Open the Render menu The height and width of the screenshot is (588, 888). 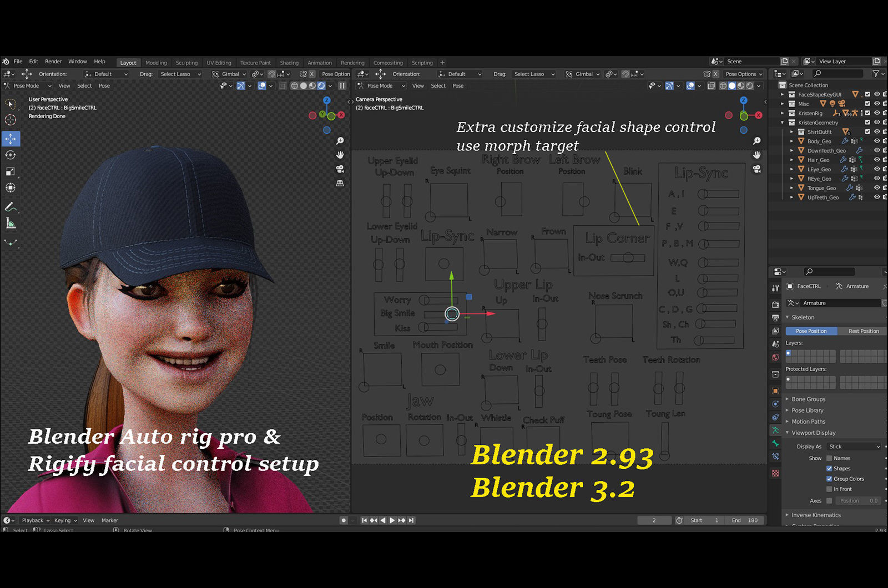(x=53, y=62)
